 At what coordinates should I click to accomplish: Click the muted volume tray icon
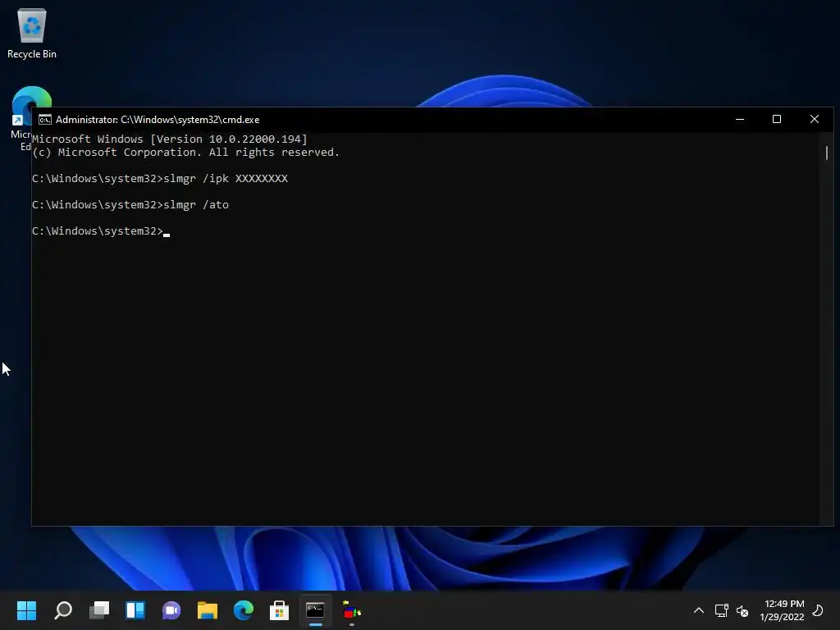(x=742, y=610)
